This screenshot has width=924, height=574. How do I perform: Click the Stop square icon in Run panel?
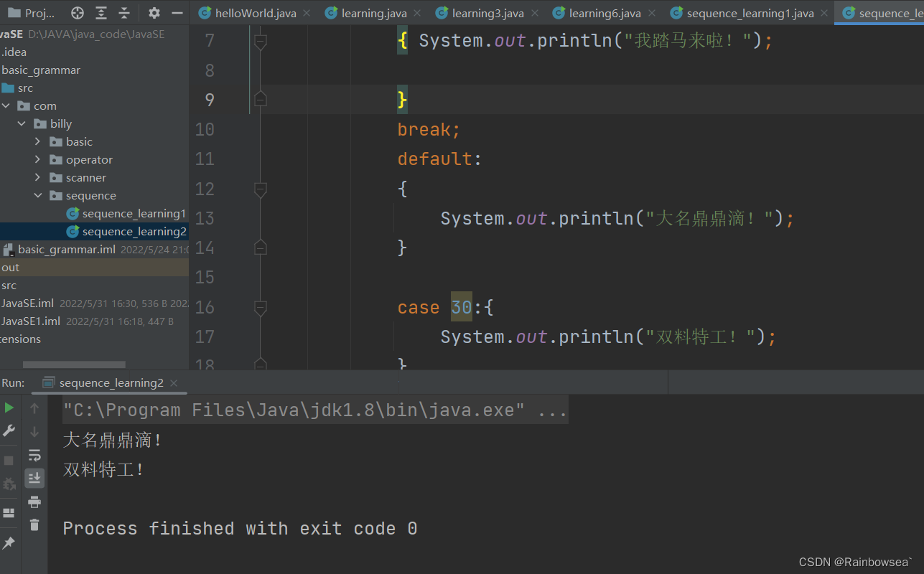click(9, 461)
